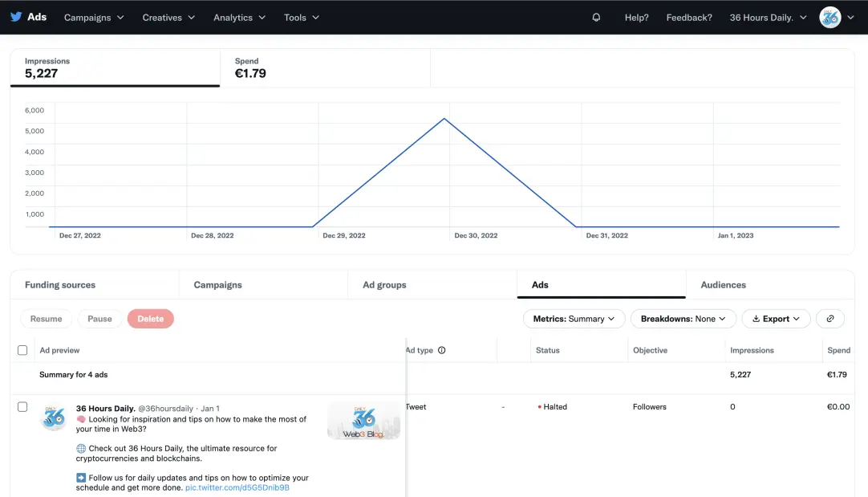Click the Dec 29, 2022 axis label
This screenshot has width=868, height=497.
tap(344, 235)
